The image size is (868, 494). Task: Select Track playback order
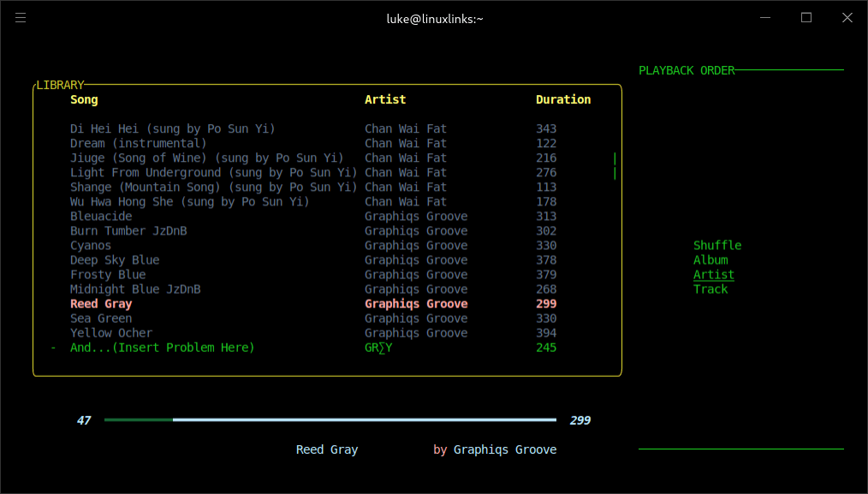point(710,289)
